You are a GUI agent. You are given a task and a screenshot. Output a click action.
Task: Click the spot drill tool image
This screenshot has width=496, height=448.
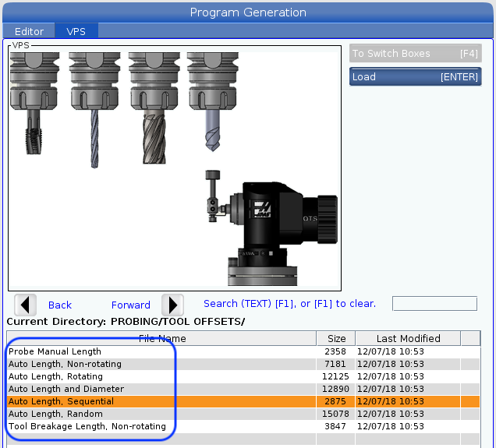tap(213, 101)
